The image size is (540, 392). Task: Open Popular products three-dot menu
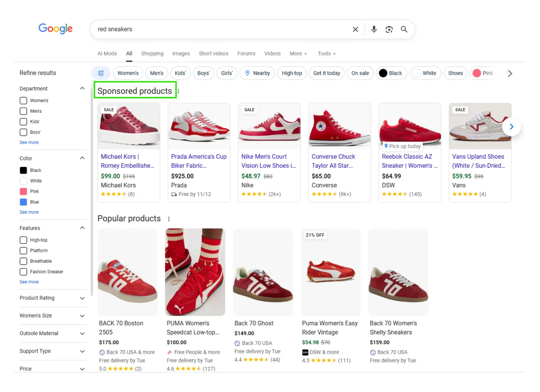[x=169, y=219]
